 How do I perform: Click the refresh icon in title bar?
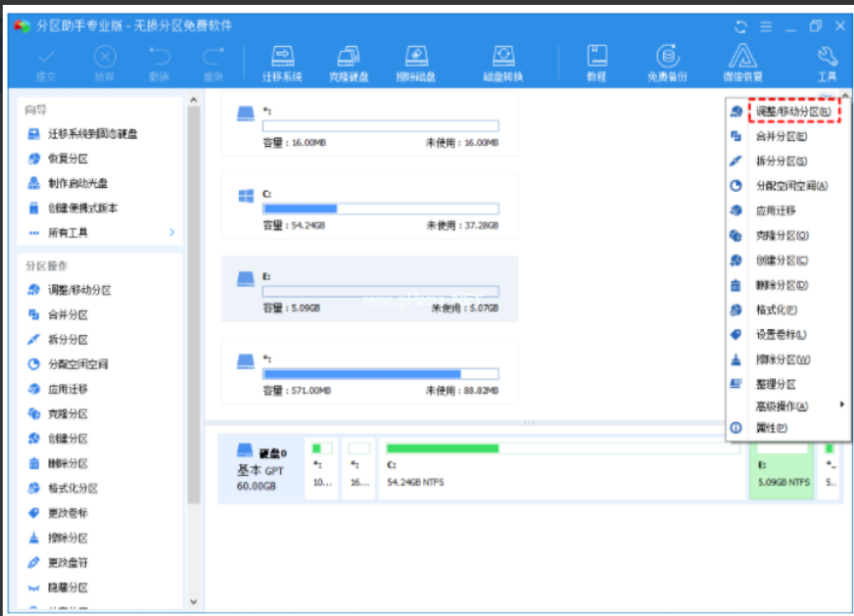(x=740, y=26)
